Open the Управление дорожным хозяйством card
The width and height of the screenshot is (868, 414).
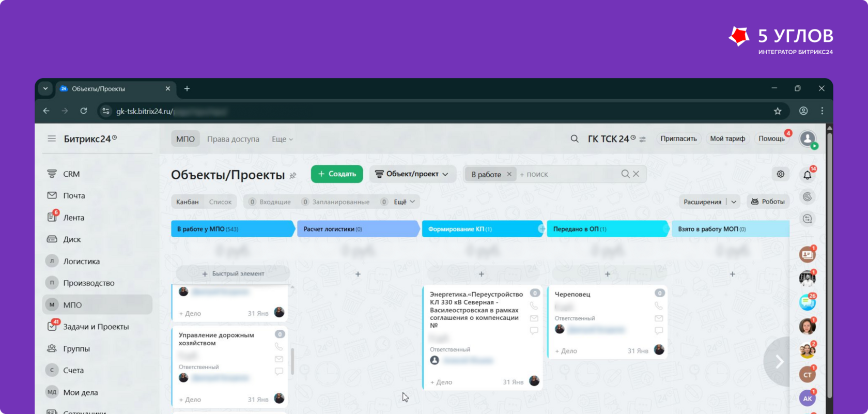(216, 339)
